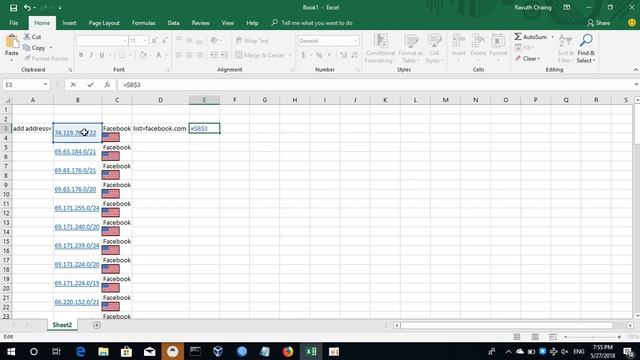The image size is (640, 360).
Task: Open the View tab
Action: click(228, 23)
